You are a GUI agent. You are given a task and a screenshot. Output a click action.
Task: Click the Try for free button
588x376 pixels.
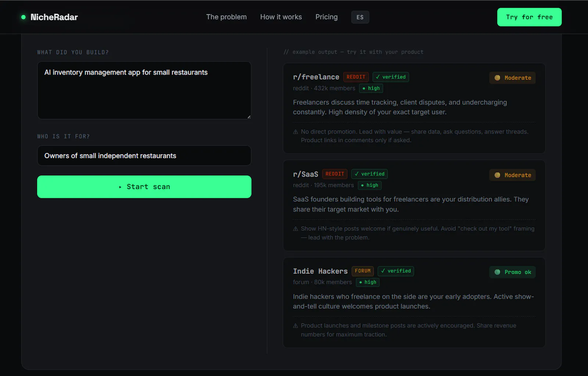(529, 17)
